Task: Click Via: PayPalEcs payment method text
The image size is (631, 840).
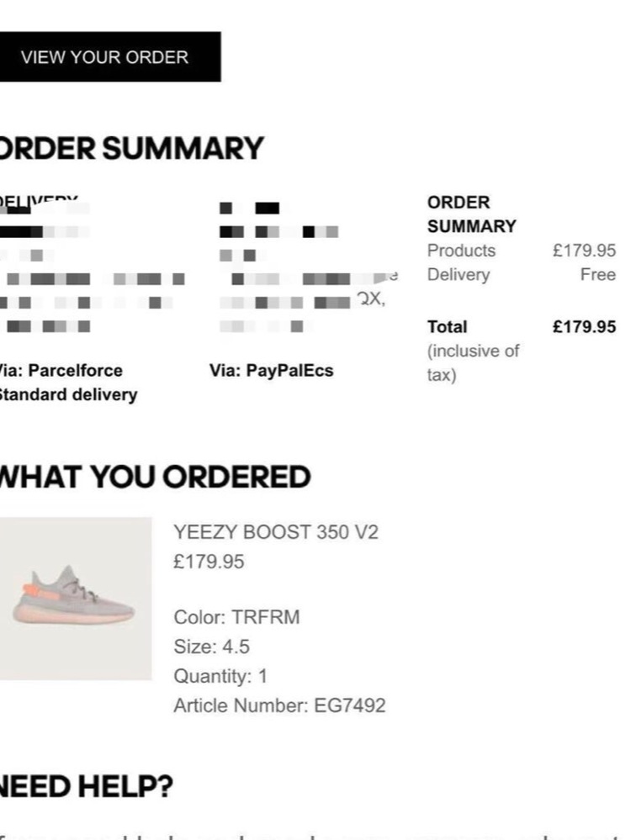Action: point(271,370)
